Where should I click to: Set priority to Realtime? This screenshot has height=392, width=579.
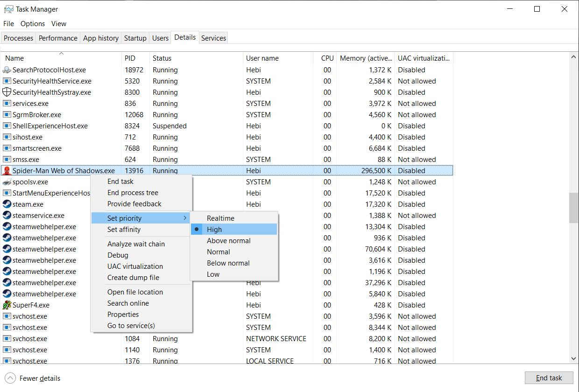point(220,218)
